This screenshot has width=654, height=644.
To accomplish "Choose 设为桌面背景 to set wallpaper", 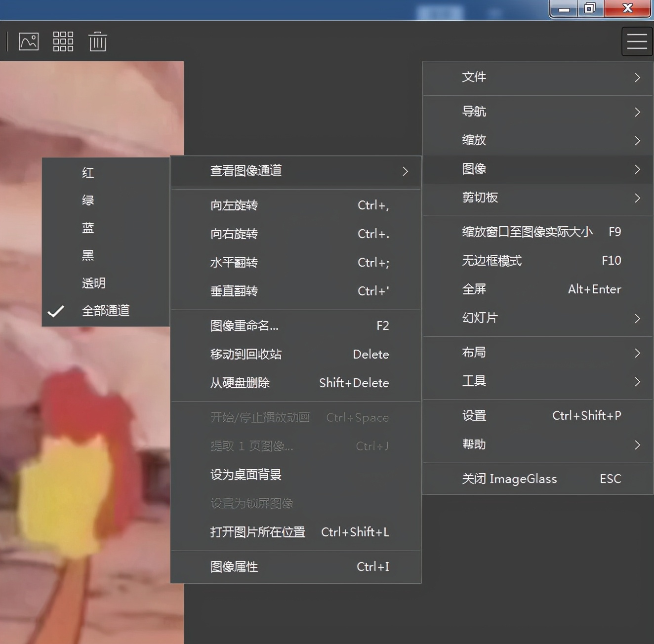I will (x=245, y=474).
